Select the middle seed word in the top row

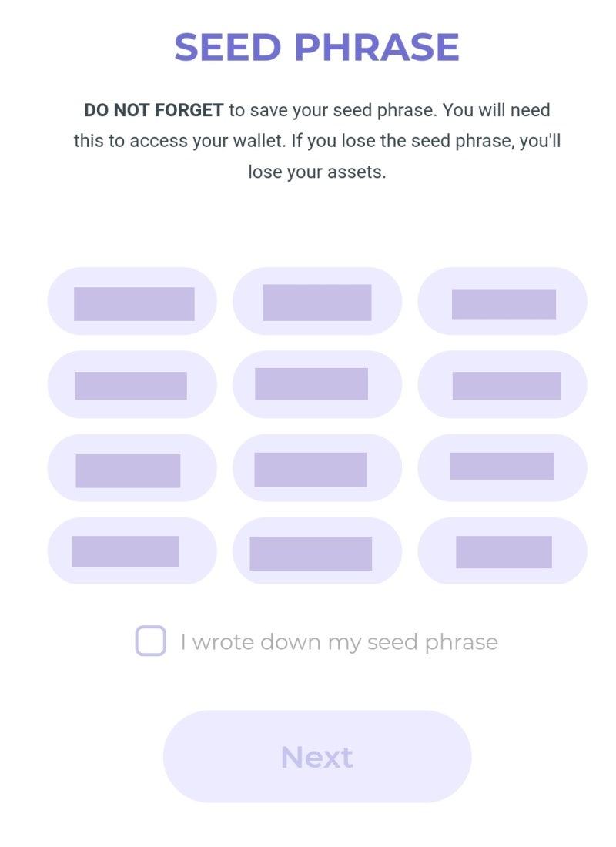(x=317, y=301)
